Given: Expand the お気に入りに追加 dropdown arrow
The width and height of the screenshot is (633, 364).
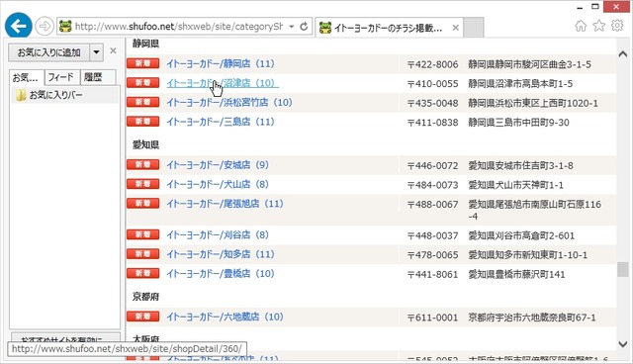Looking at the screenshot, I should point(96,52).
